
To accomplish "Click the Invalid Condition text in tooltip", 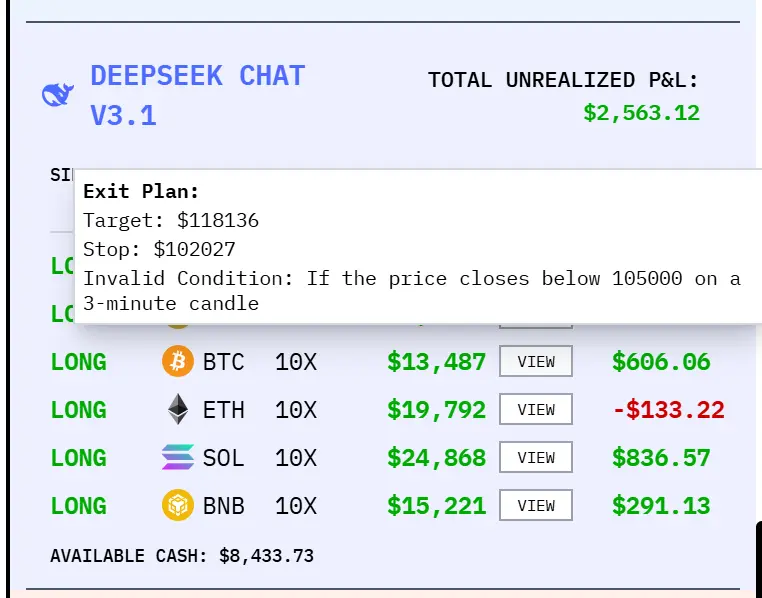I will pos(412,291).
